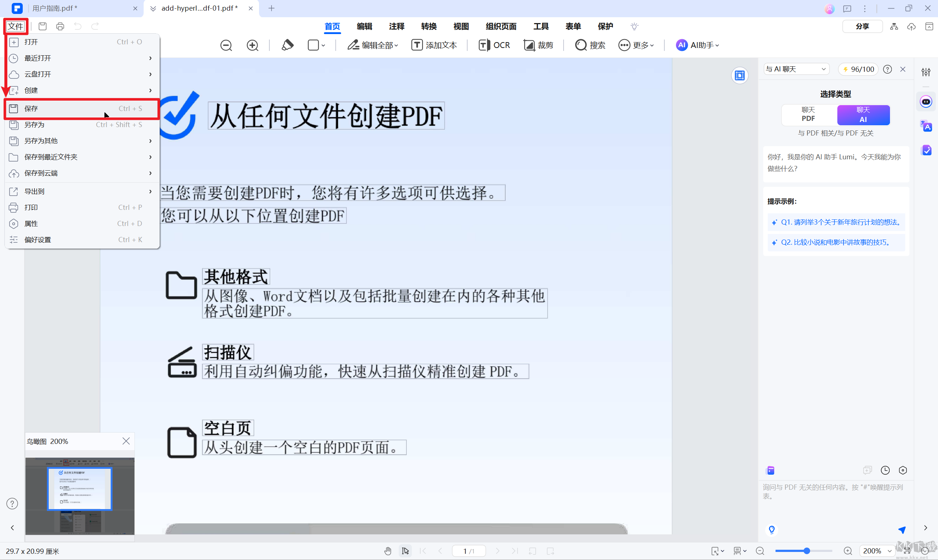Click the snapshot camera icon on the page
The height and width of the screenshot is (560, 938).
(x=739, y=75)
